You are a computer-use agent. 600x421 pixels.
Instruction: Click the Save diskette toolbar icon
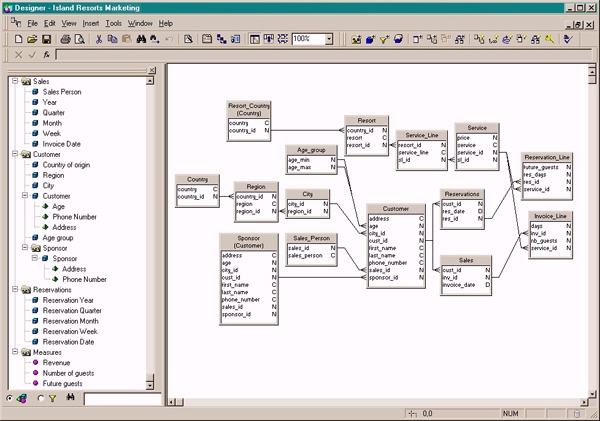(x=48, y=39)
